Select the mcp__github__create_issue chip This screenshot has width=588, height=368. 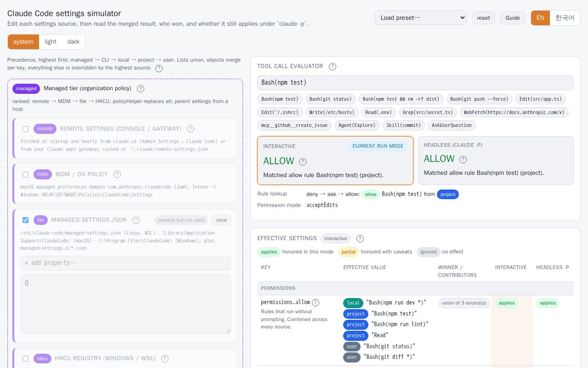pyautogui.click(x=294, y=125)
